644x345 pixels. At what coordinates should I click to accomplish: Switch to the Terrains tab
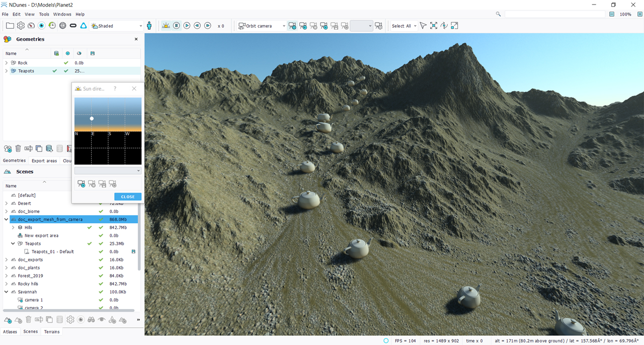pos(52,332)
